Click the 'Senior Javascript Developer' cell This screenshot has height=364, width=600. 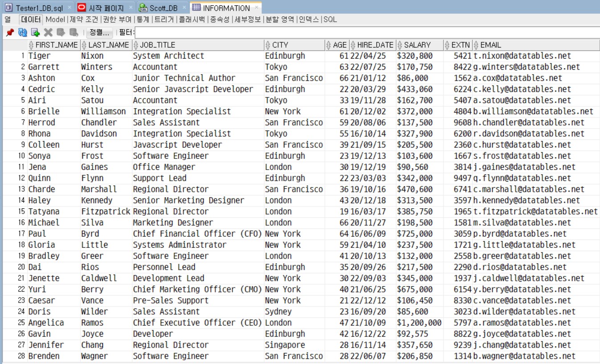198,89
